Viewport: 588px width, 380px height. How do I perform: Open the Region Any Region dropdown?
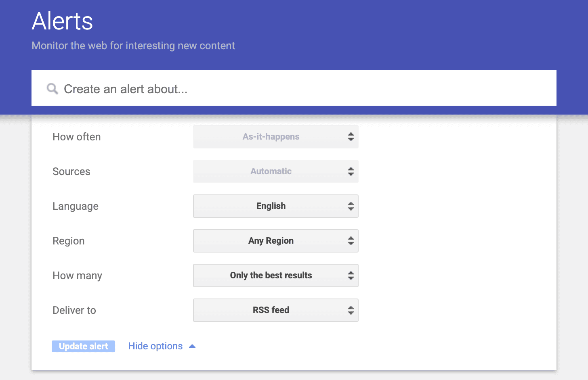[276, 241]
